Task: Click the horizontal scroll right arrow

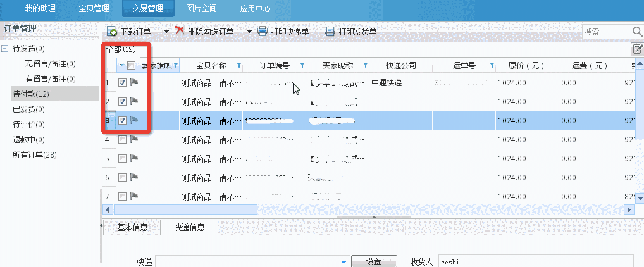Action: (629, 209)
